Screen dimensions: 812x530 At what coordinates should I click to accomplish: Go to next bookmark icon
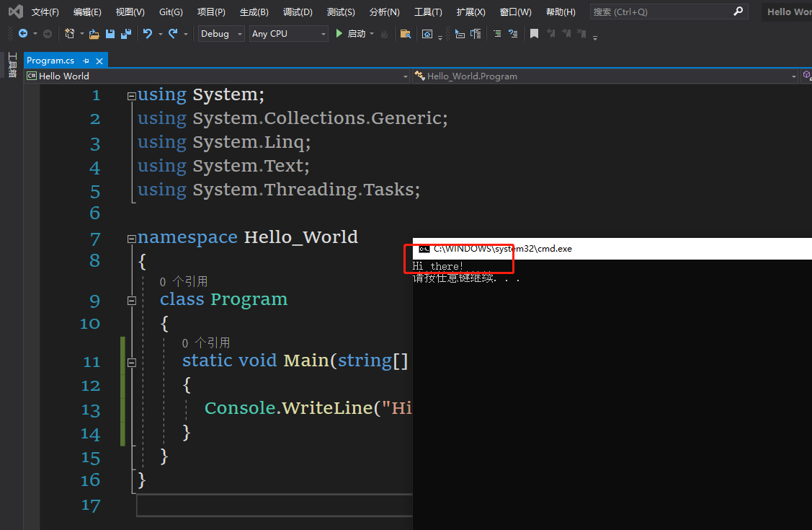(x=566, y=34)
